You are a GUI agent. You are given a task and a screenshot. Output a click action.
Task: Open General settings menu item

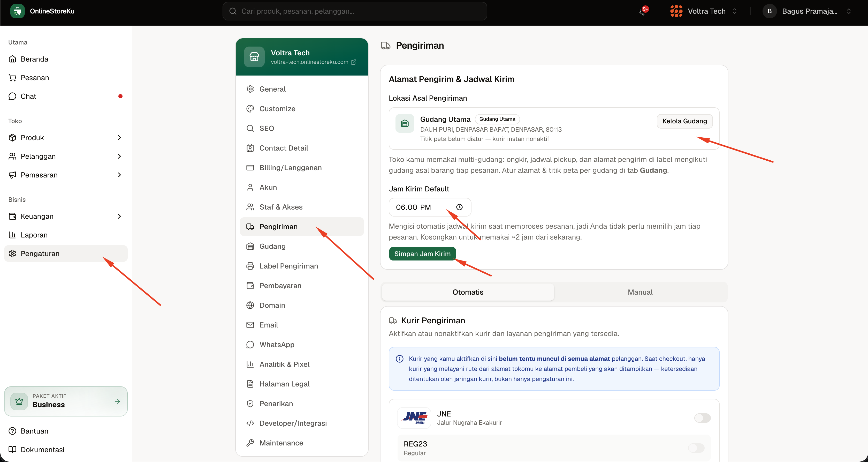click(302, 89)
